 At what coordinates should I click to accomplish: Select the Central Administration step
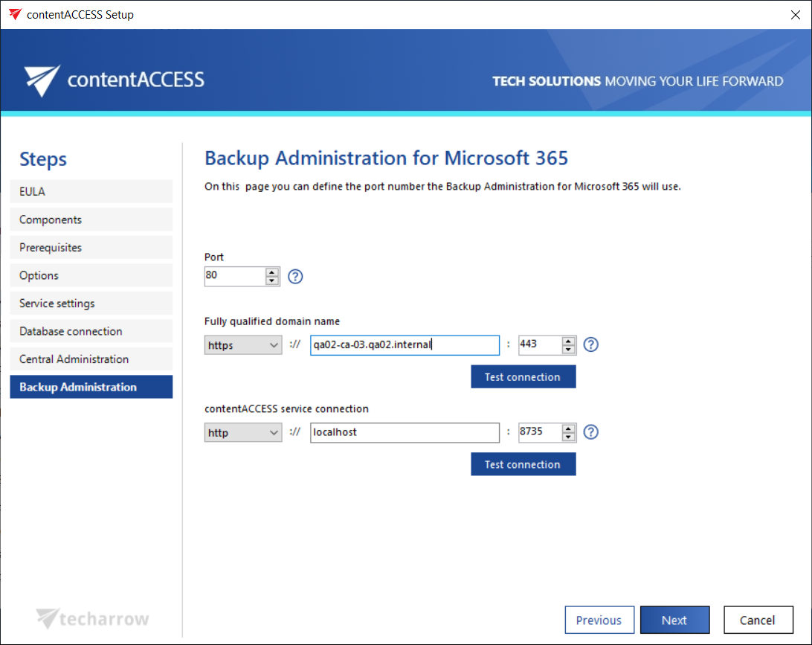tap(91, 359)
